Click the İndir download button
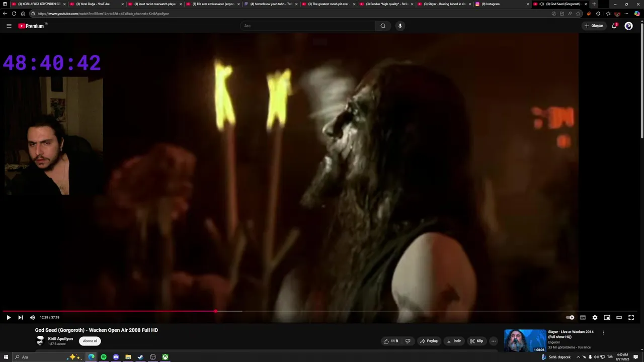This screenshot has width=644, height=362. tap(454, 341)
